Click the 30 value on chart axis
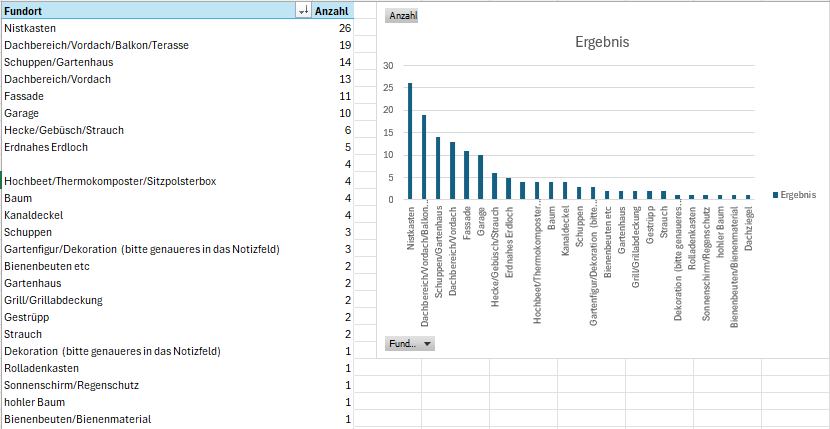This screenshot has height=429, width=830. tap(389, 66)
